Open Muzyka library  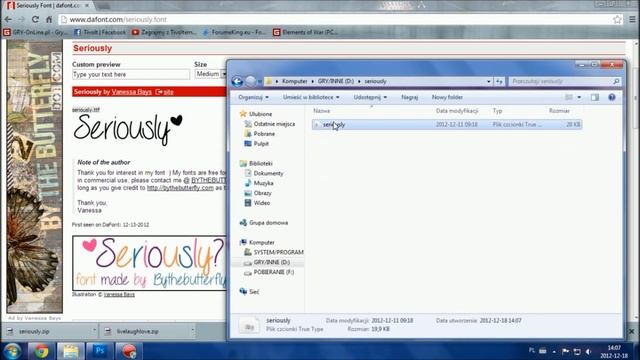coord(263,183)
